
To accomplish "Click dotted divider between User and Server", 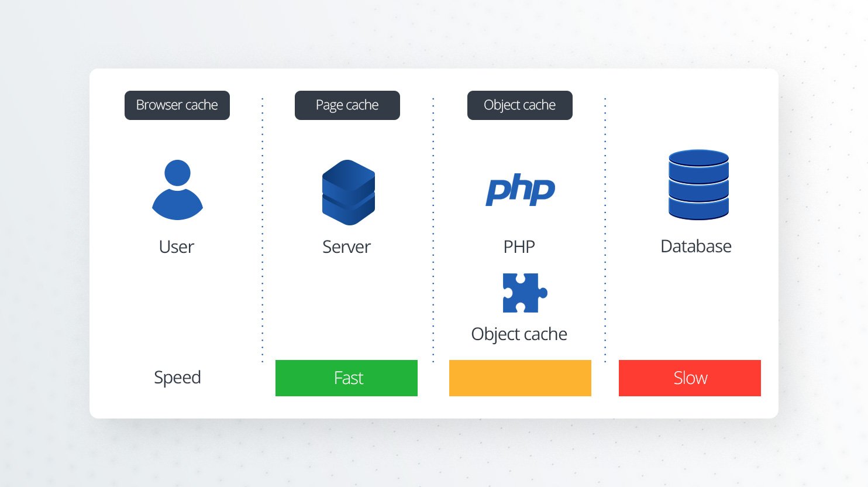I will point(262,228).
